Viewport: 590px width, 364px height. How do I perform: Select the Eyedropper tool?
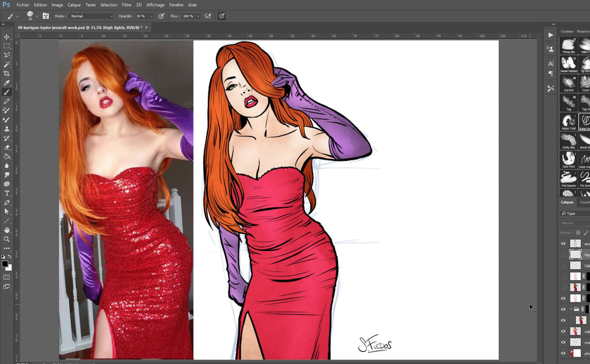point(7,83)
